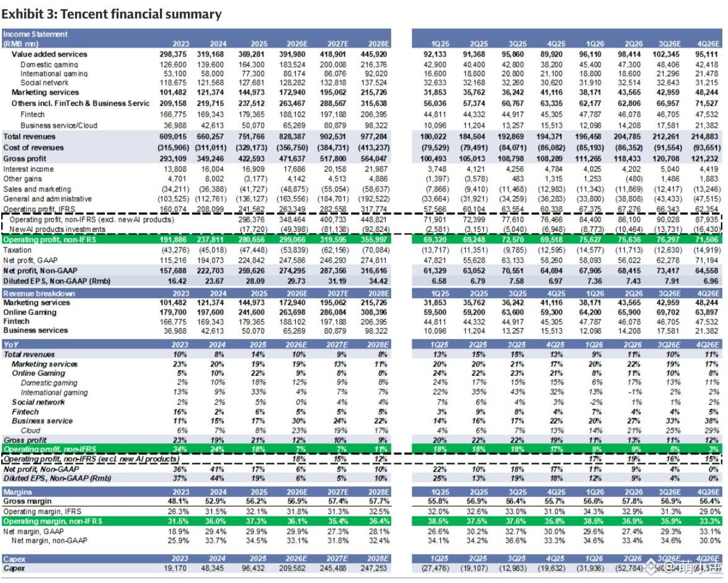Select "2026E" column header in Income Statement
728x583 pixels.
(x=297, y=43)
